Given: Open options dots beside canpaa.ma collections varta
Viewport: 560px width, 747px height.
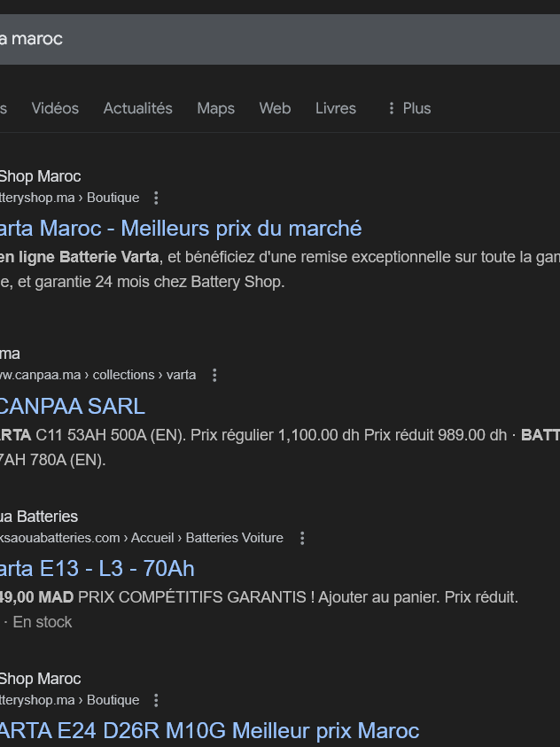Looking at the screenshot, I should (214, 376).
